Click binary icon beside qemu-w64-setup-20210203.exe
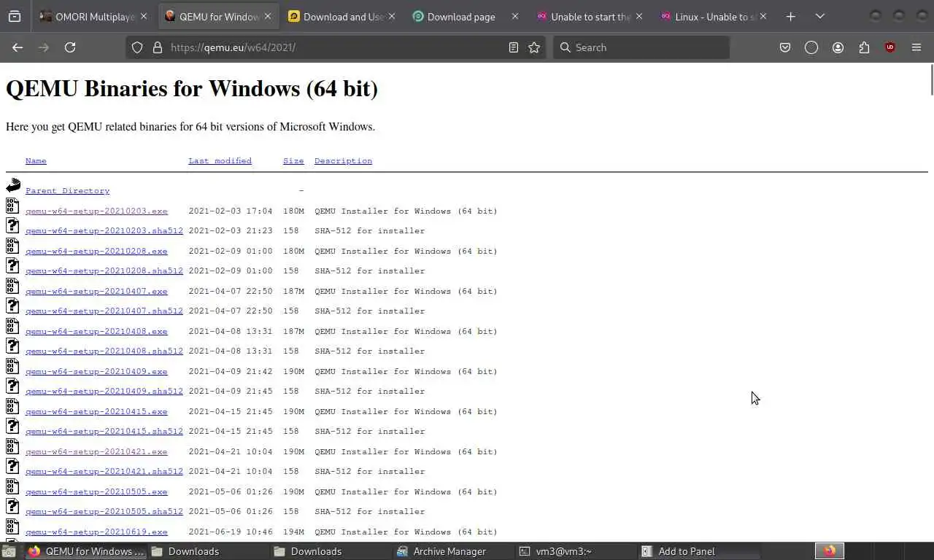Screen dimensions: 934x560 point(12,206)
